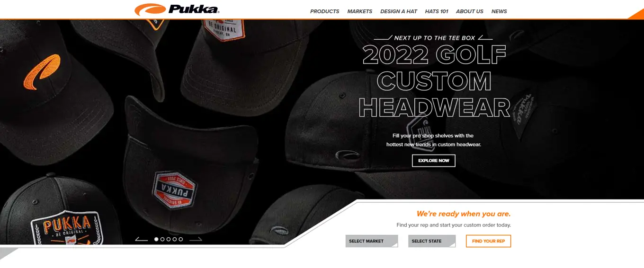644x268 pixels.
Task: Open the Select State dropdown
Action: click(432, 241)
